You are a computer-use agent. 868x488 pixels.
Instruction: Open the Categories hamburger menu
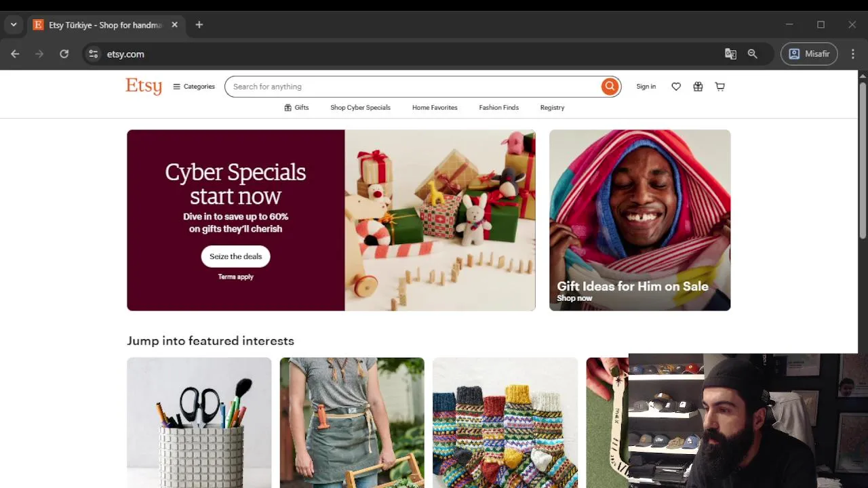194,87
